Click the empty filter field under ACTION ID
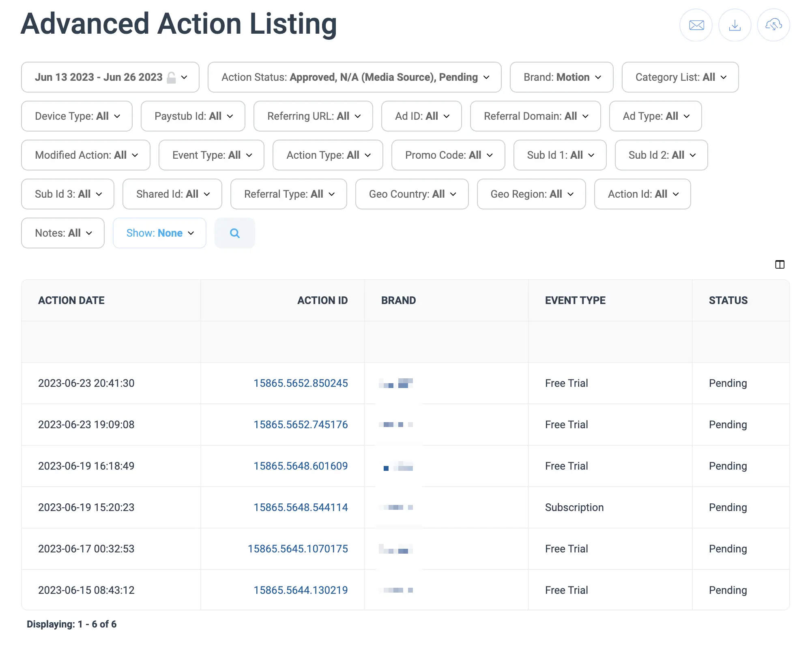812x647 pixels. tap(282, 342)
